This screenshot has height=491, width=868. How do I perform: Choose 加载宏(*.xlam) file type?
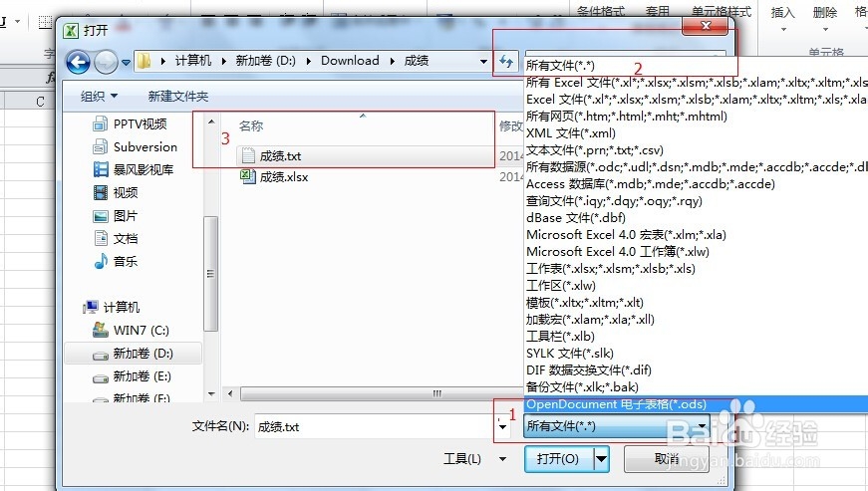coord(696,320)
